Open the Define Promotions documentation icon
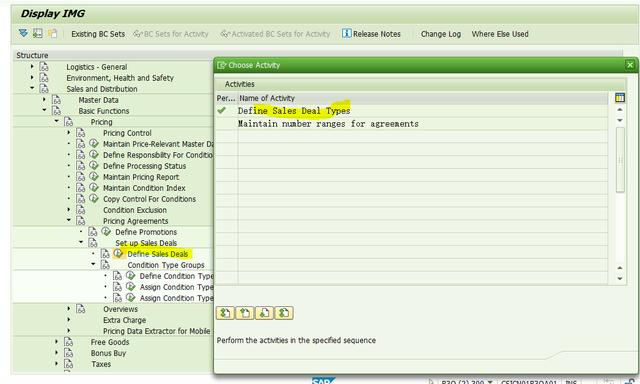Screen dimensions: 640x384 tap(93, 232)
